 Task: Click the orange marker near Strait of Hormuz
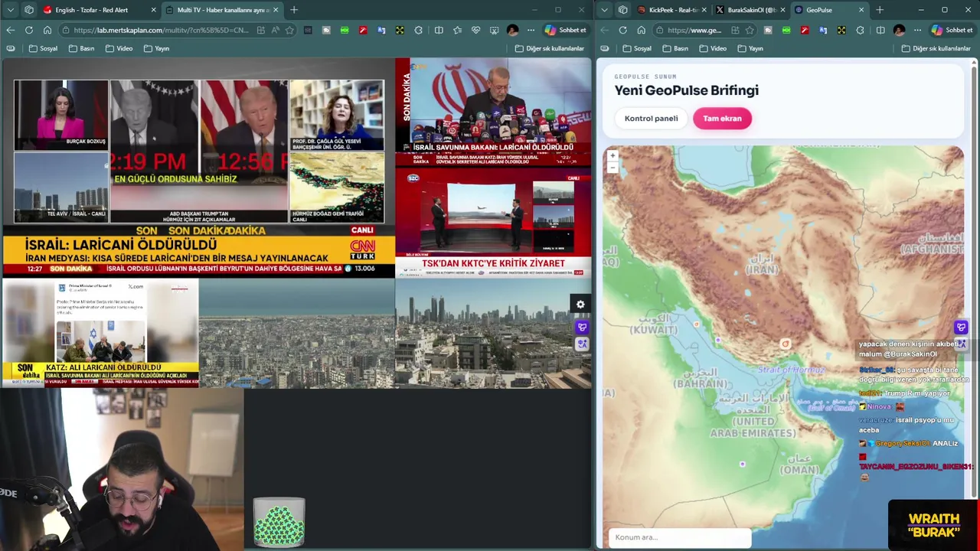[785, 344]
